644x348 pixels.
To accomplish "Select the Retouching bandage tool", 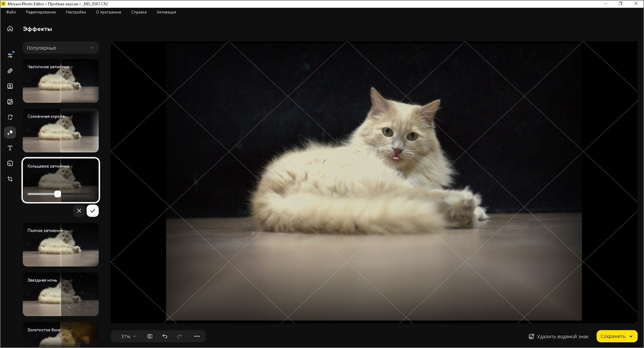I will pos(10,71).
